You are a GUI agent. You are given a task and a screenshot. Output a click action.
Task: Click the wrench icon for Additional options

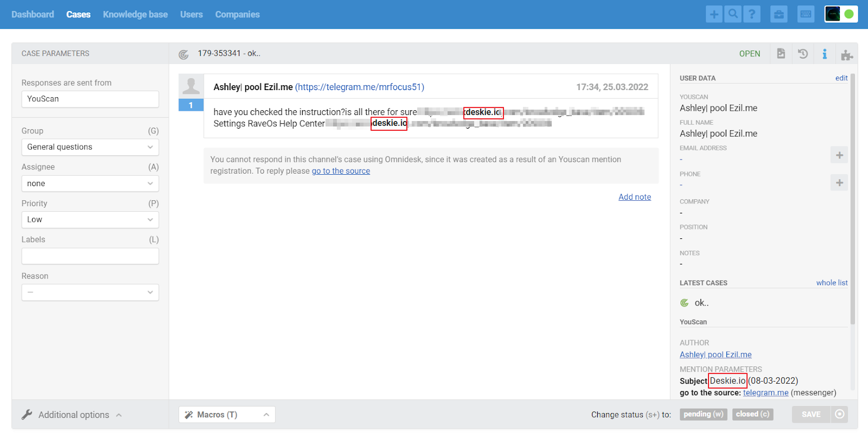(27, 415)
